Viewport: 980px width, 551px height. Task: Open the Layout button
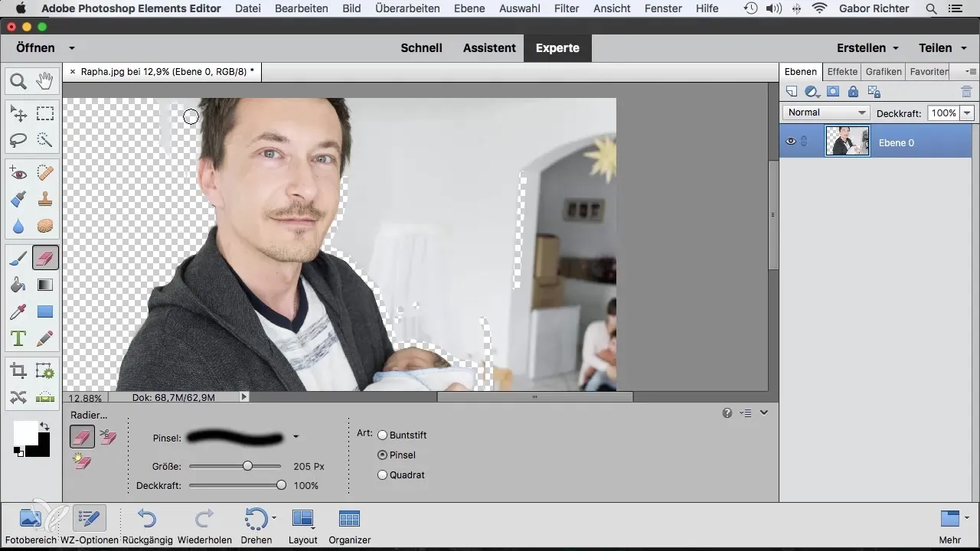pos(302,525)
